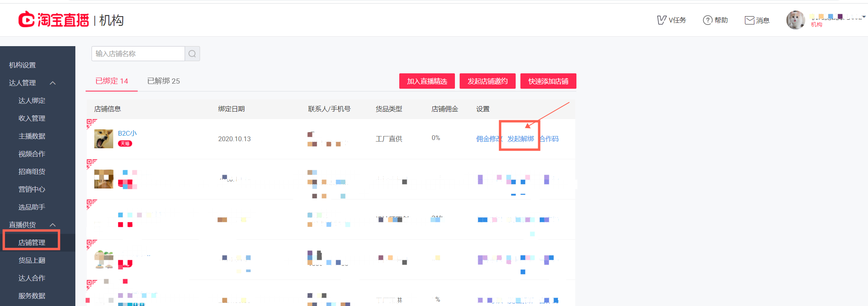This screenshot has width=868, height=306.
Task: Click the 店铺信息 column header
Action: pos(107,109)
